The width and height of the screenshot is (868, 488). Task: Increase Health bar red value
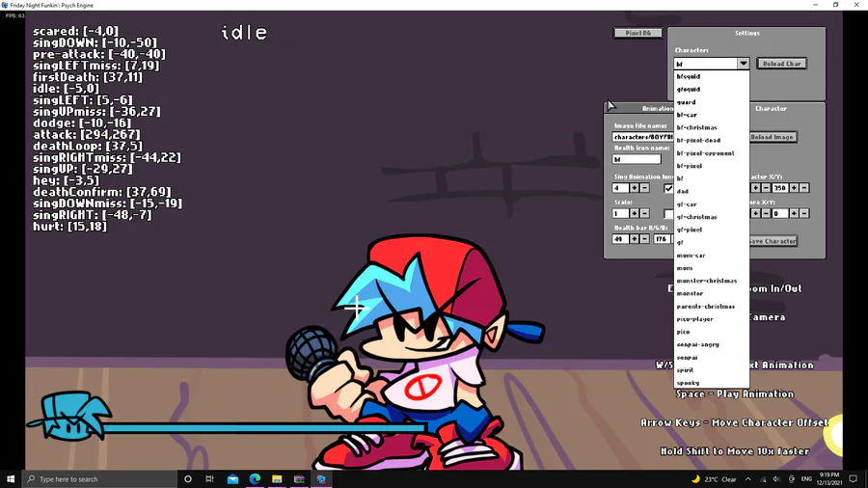635,239
